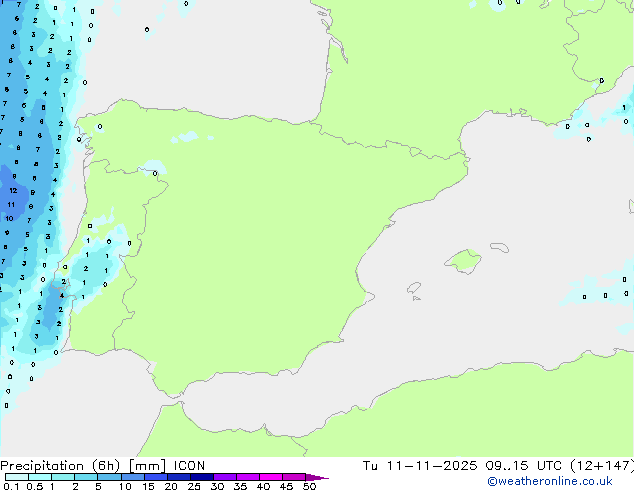The height and width of the screenshot is (490, 634).
Task: Select the 0.1–0.5 mm legend color swatch
Action: point(17,477)
